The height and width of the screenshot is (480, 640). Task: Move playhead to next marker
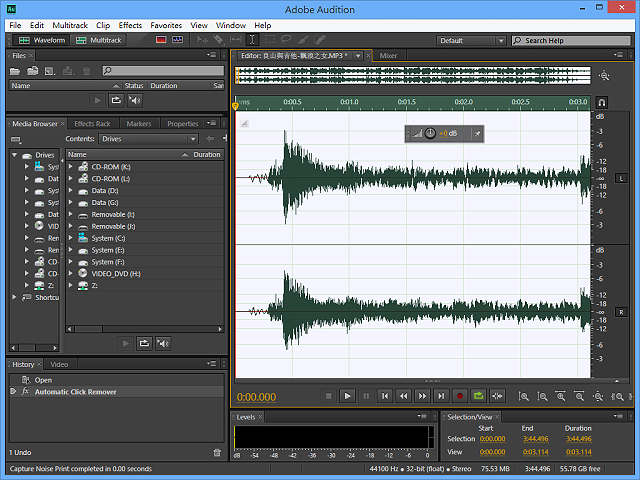click(441, 396)
